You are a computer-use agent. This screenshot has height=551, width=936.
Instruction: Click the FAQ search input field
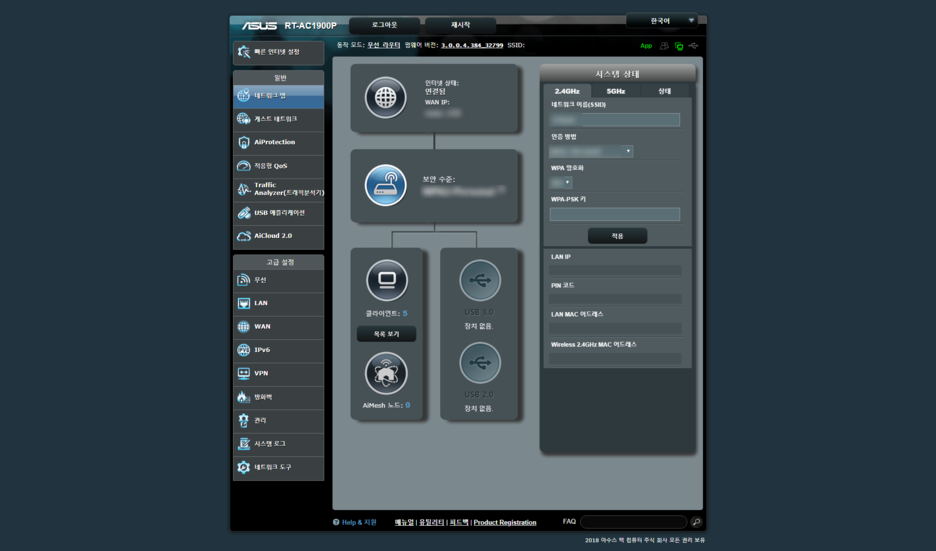633,522
